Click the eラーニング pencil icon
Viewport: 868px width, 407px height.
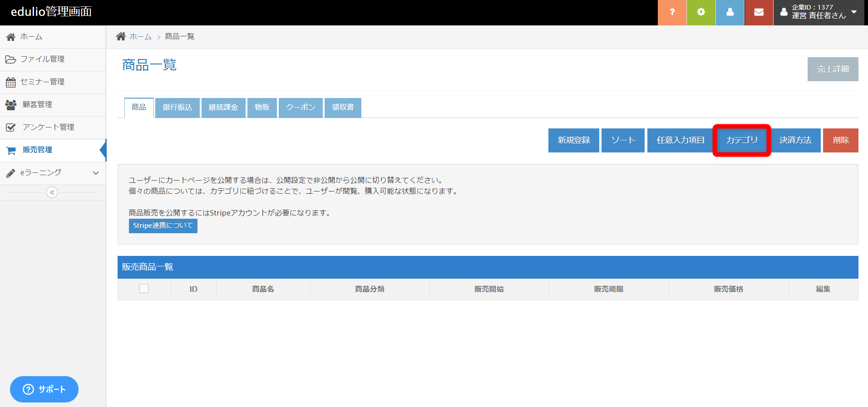pyautogui.click(x=11, y=173)
